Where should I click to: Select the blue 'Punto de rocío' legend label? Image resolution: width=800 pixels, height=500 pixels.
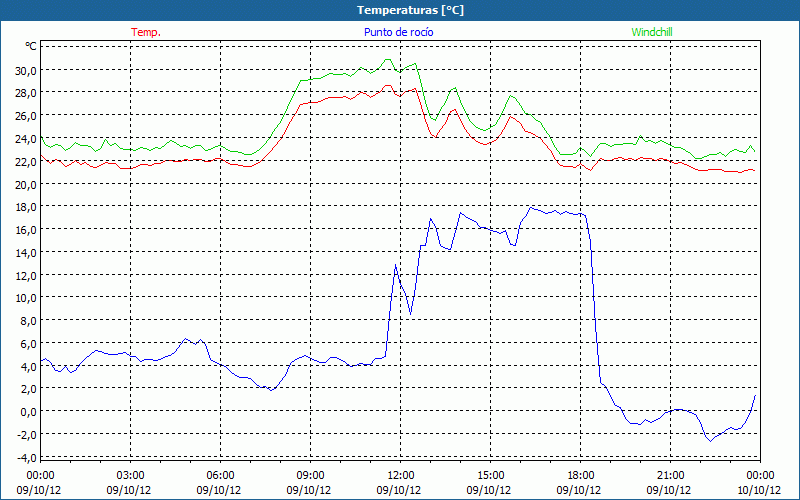[398, 32]
